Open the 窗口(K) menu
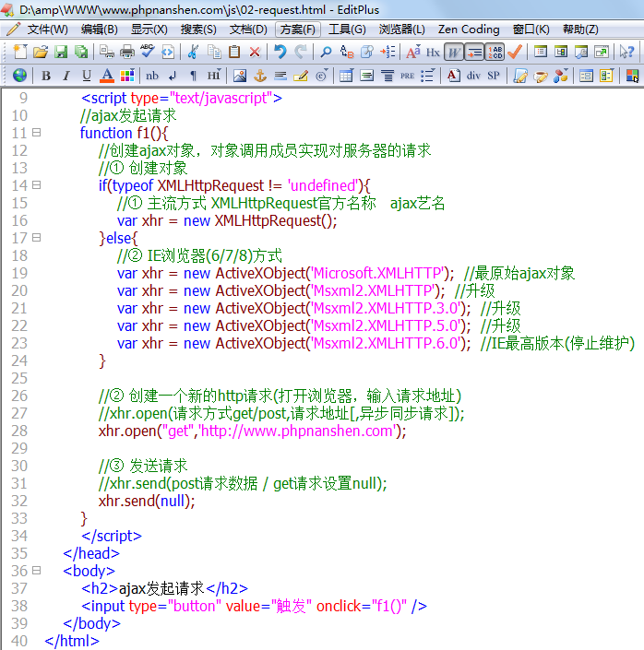Screen dimensions: 644x650 pyautogui.click(x=531, y=30)
